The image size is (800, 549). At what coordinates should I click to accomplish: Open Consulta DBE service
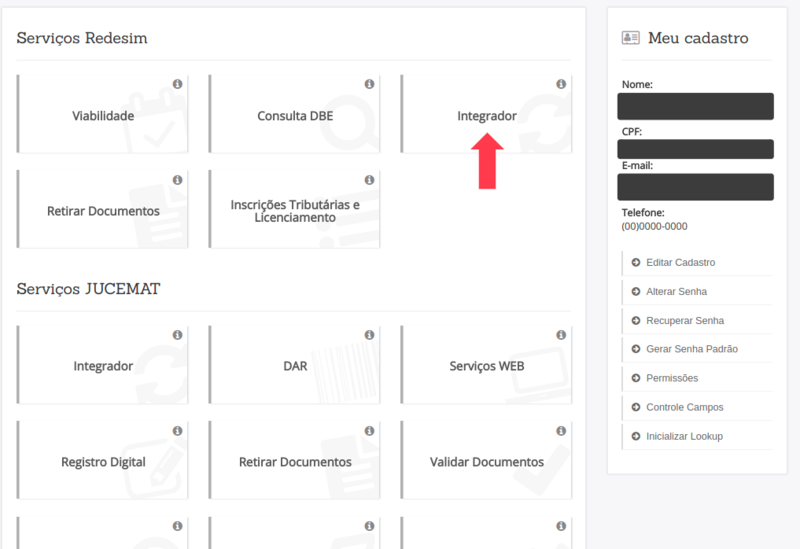point(294,114)
